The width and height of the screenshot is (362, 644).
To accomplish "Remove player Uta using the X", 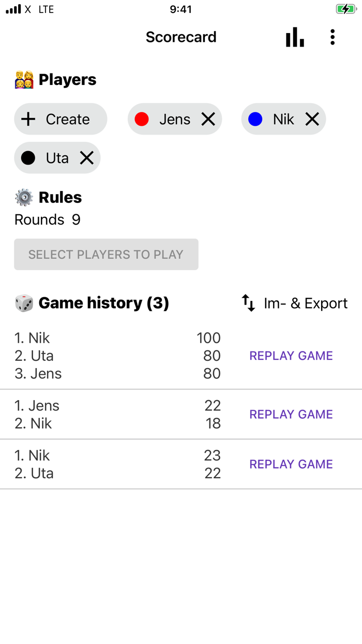I will [x=86, y=158].
